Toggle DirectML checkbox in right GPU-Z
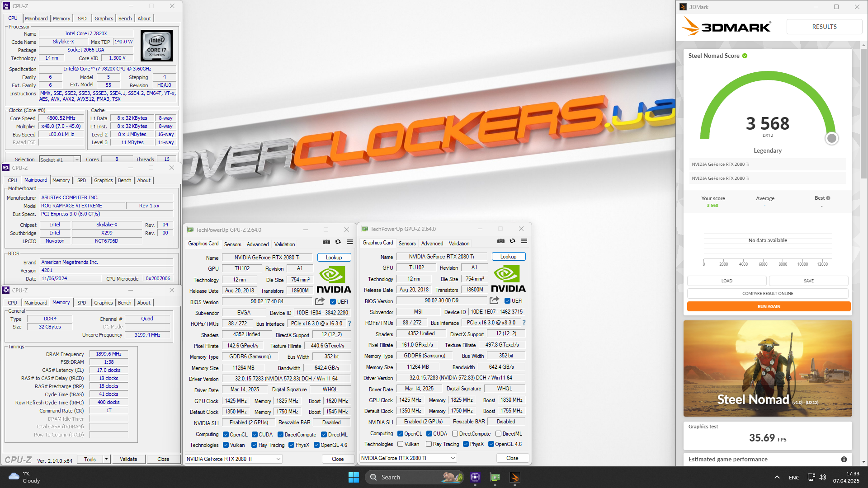 498,434
